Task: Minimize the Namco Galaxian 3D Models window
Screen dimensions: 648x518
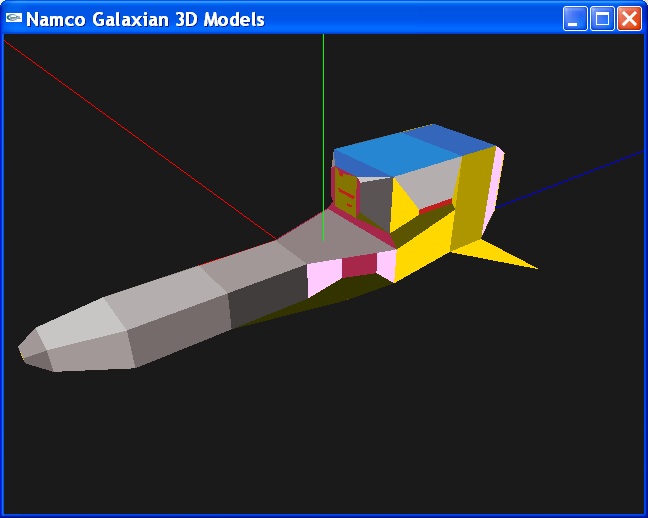Action: tap(574, 19)
